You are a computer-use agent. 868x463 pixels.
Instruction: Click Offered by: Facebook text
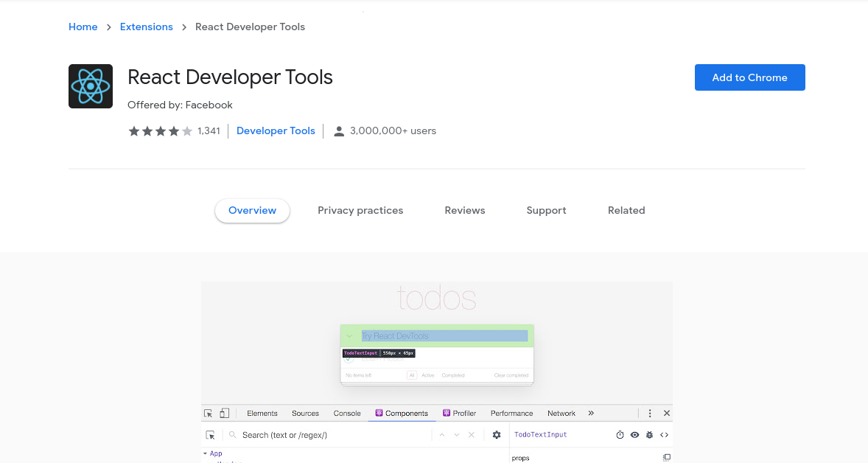(180, 105)
